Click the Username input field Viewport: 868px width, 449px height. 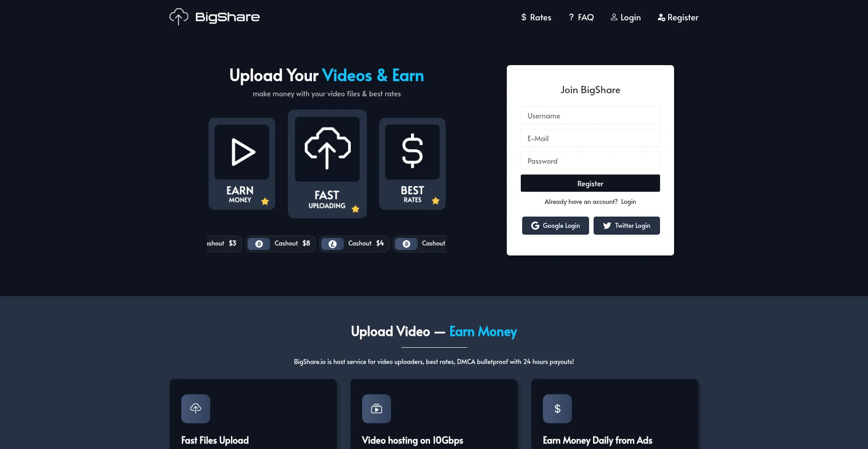[590, 115]
